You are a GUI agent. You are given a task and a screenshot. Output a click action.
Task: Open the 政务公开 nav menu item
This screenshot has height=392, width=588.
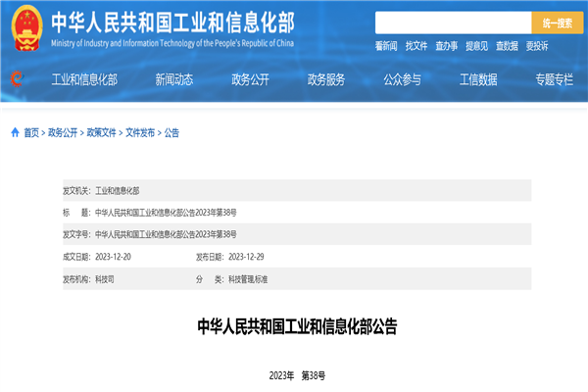[x=250, y=79]
